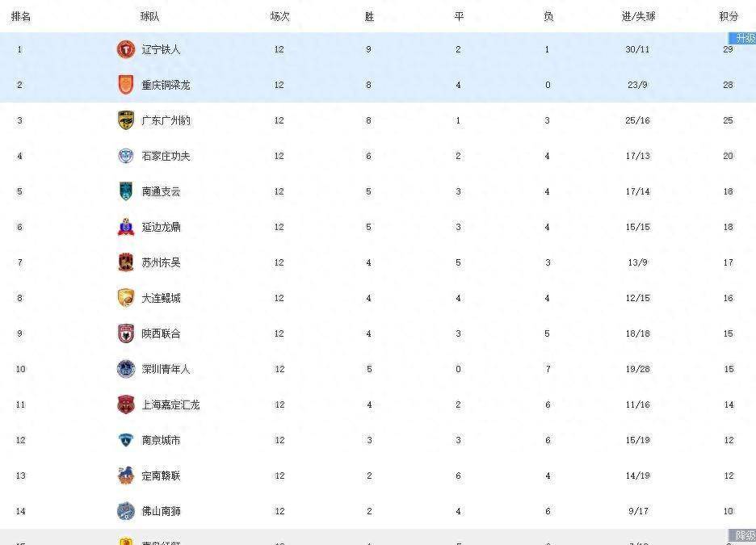This screenshot has width=756, height=545.
Task: Click the 升级 promotion zone label
Action: coord(744,38)
